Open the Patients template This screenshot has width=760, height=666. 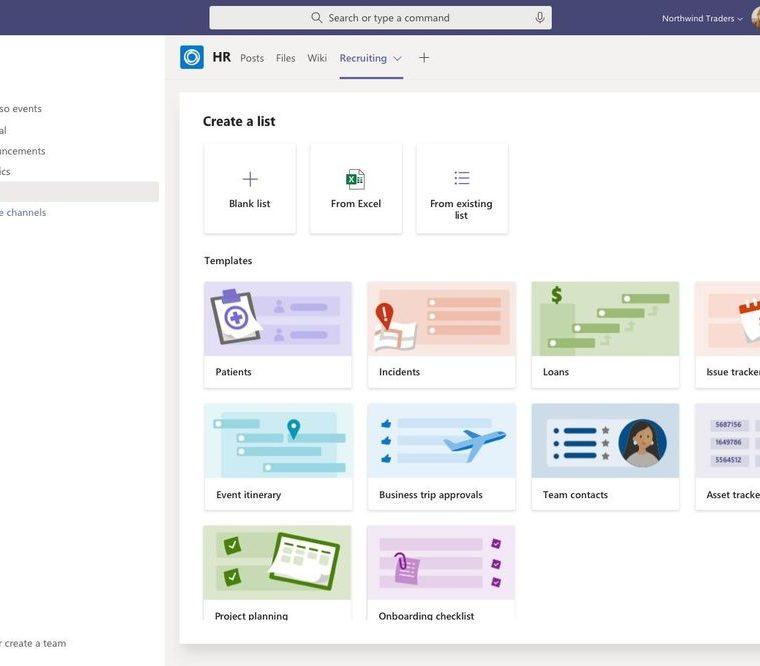(x=278, y=334)
